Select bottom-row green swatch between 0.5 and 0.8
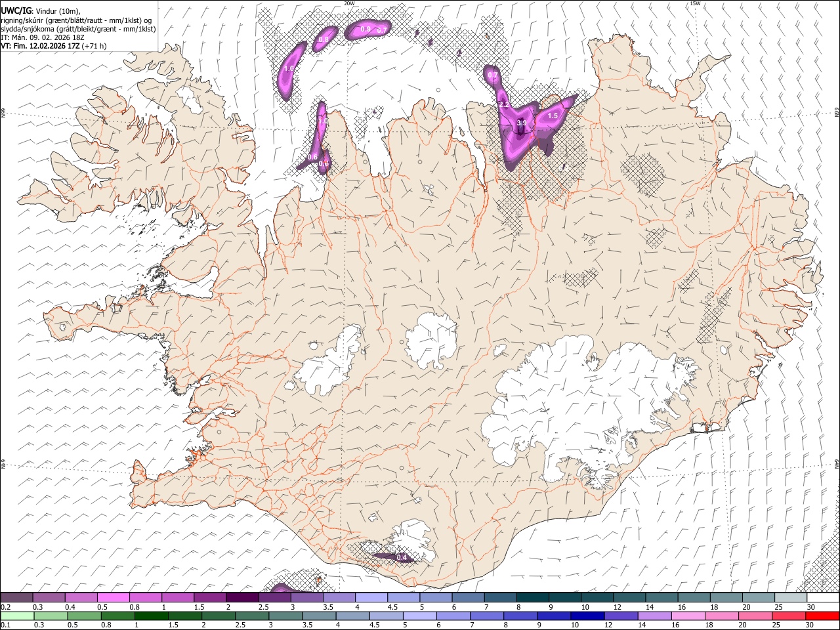 coord(84,616)
